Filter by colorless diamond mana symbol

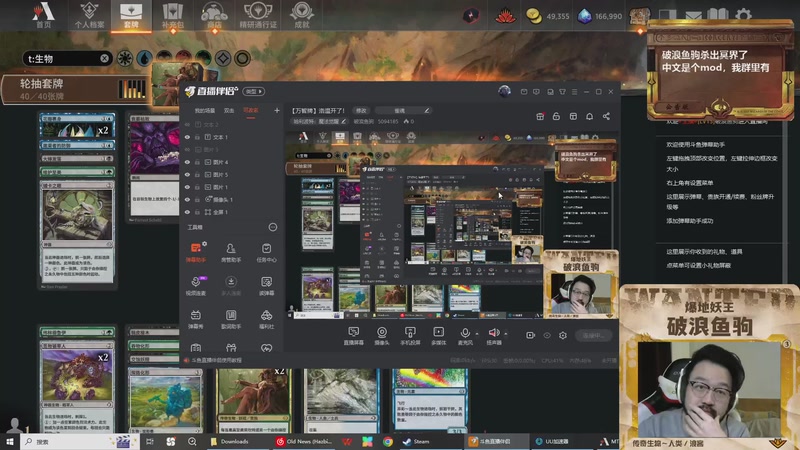223,59
